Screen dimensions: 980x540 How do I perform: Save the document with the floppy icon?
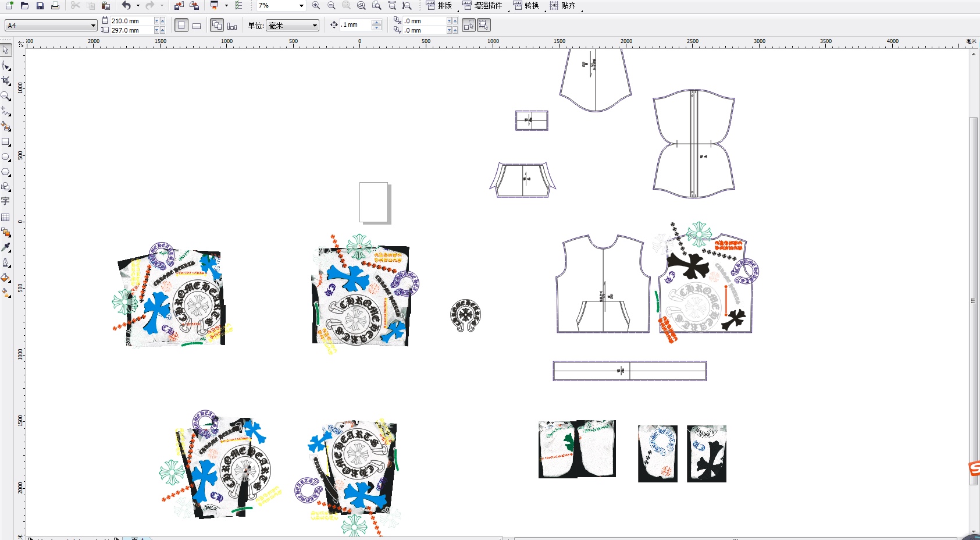coord(40,6)
